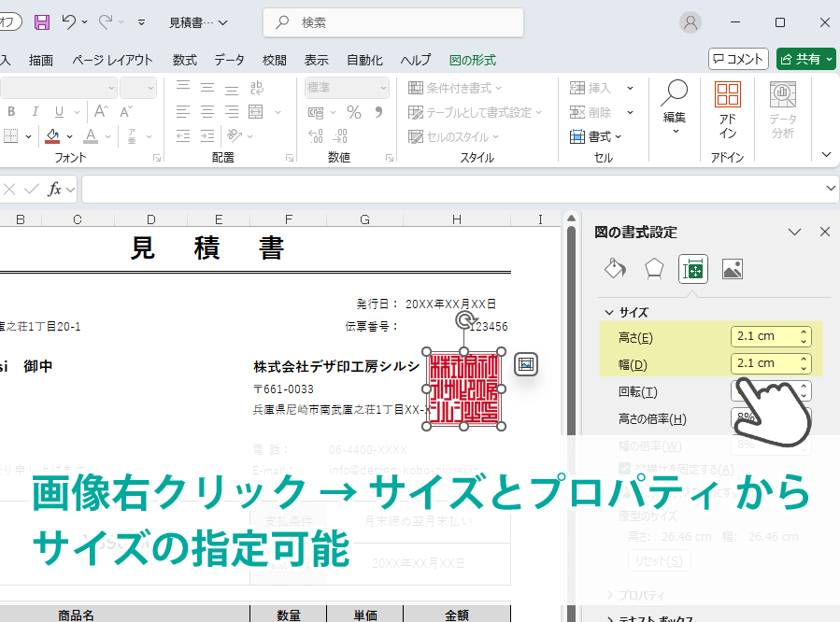Click the center horizontal align icon
The image size is (840, 622).
(207, 112)
